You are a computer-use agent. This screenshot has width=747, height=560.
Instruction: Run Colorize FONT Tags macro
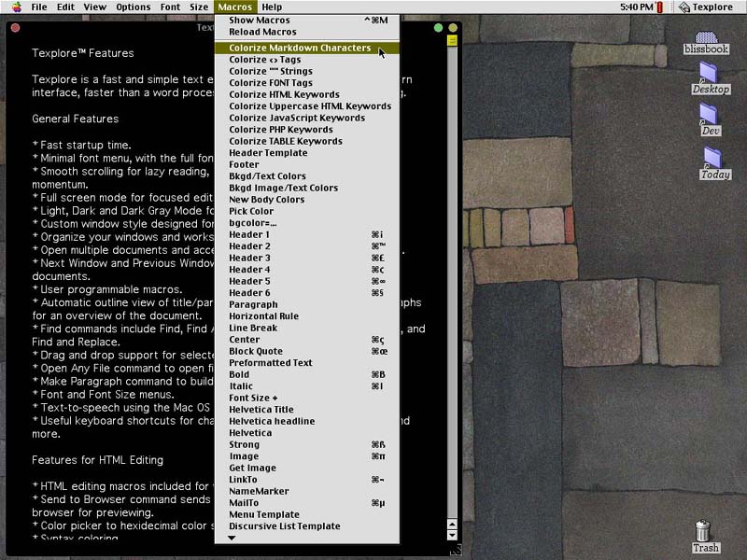pos(307,83)
